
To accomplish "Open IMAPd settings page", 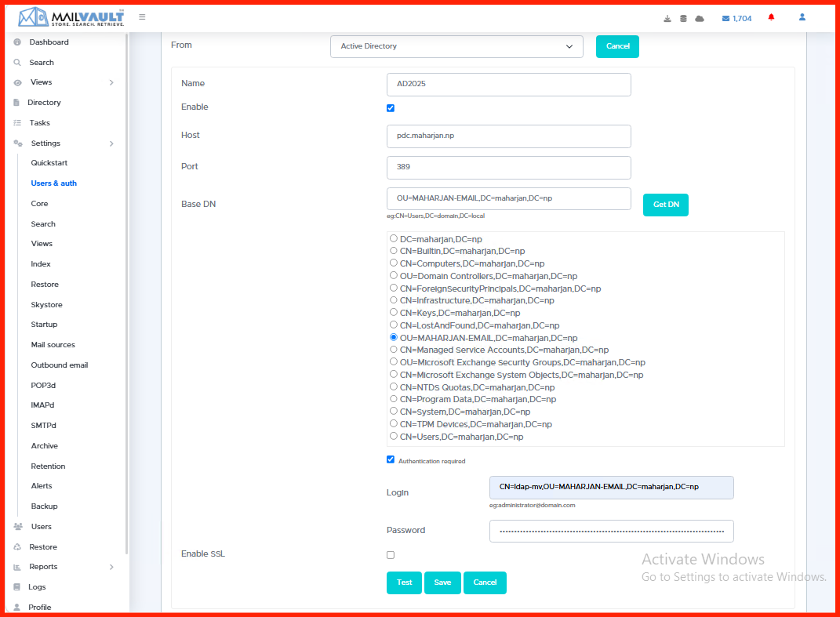I will 43,405.
